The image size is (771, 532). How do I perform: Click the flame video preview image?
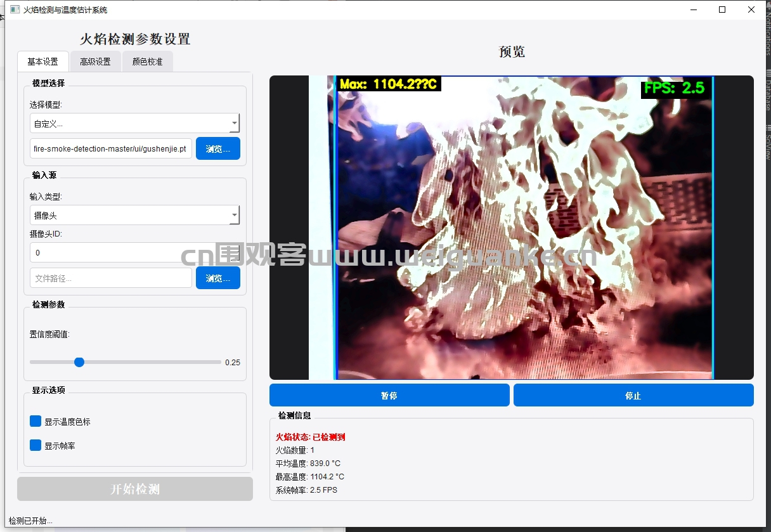click(511, 228)
